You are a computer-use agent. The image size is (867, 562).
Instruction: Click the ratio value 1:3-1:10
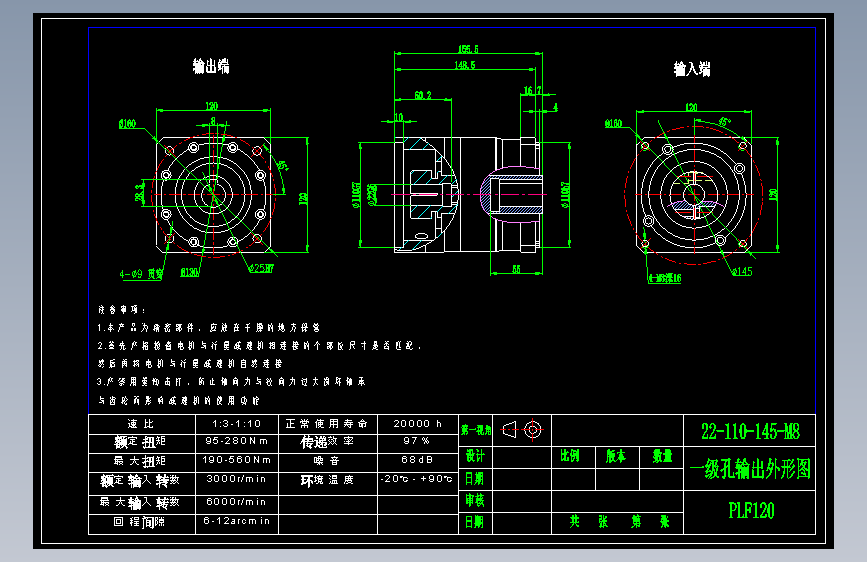[236, 424]
